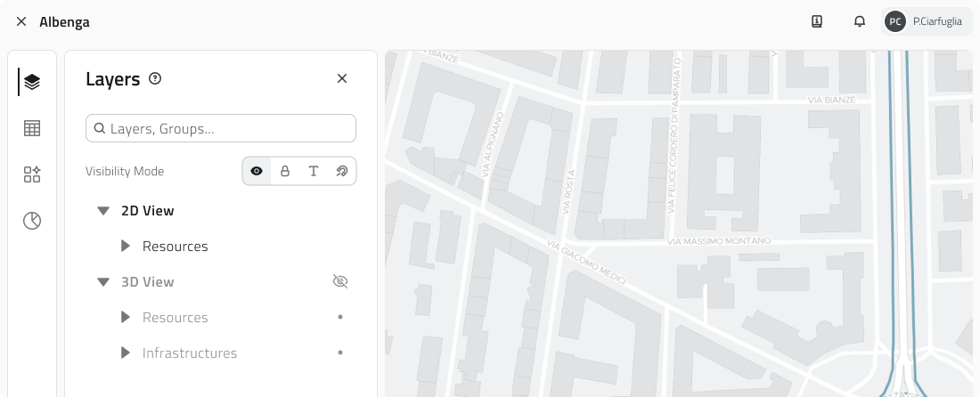Select the last visibility mode icon

341,171
